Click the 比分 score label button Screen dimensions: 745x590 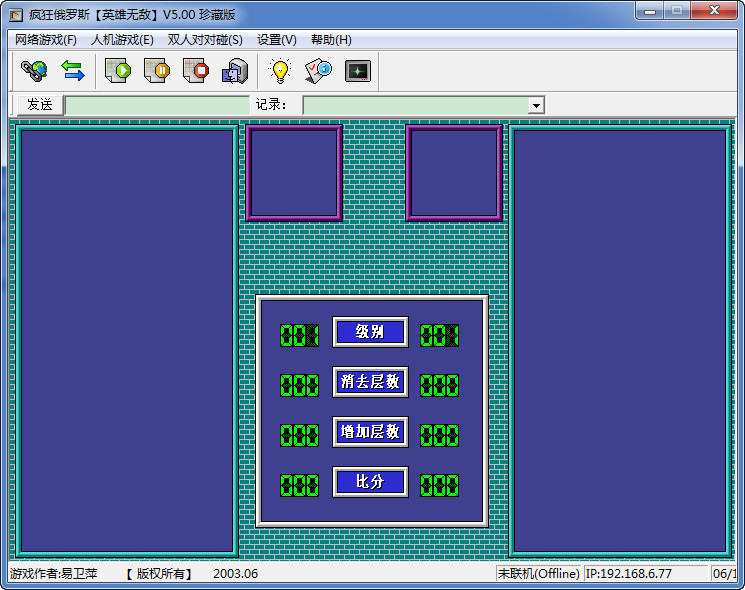pos(370,482)
